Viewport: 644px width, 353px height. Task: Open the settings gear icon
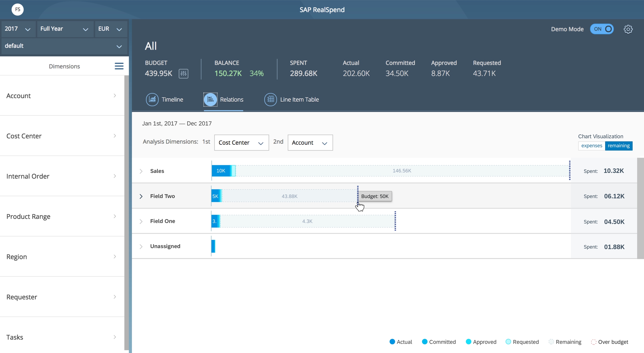click(x=628, y=29)
